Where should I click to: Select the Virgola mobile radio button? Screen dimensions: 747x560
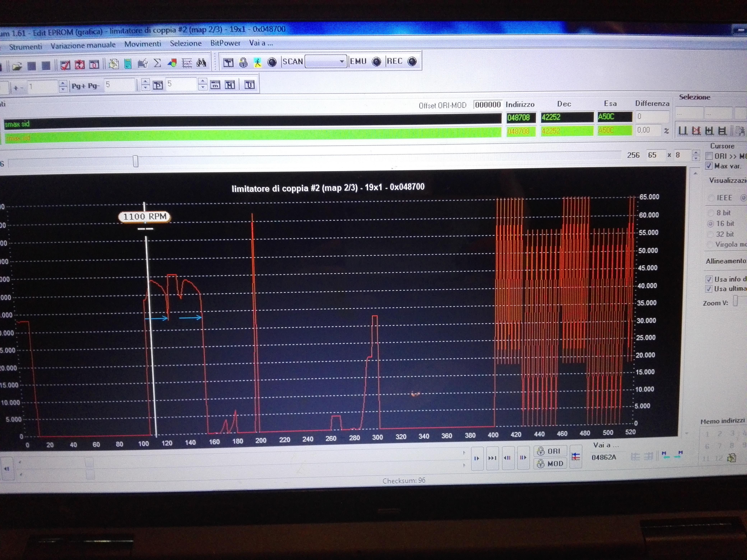pos(710,244)
